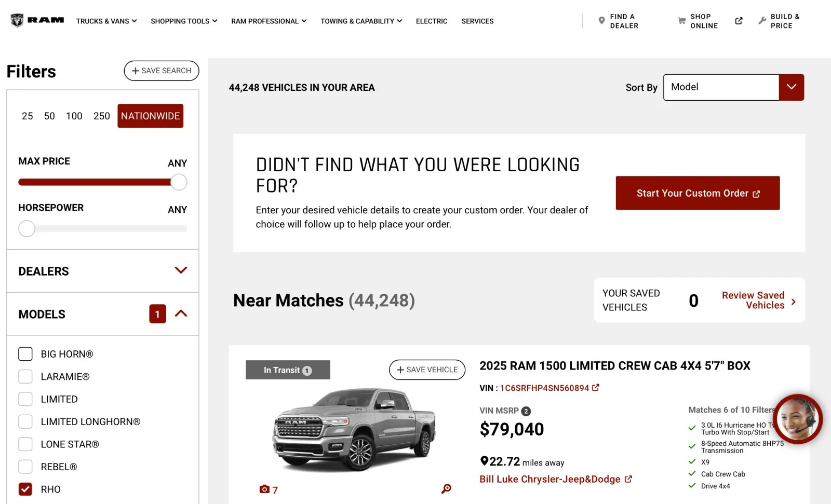Viewport: 831px width, 504px height.
Task: Click the external link icon beside Shop Online
Action: pyautogui.click(x=739, y=21)
